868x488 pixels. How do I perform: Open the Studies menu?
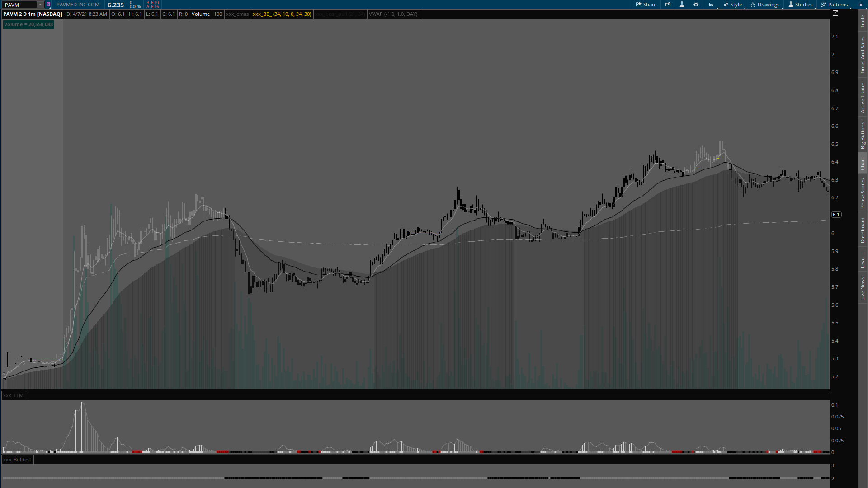click(x=800, y=5)
